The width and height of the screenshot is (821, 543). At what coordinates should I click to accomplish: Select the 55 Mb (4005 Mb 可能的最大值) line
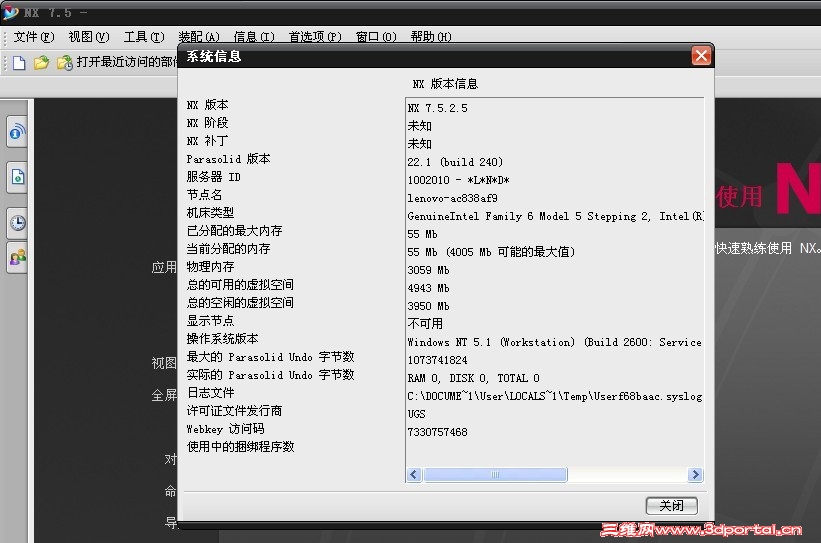(491, 252)
